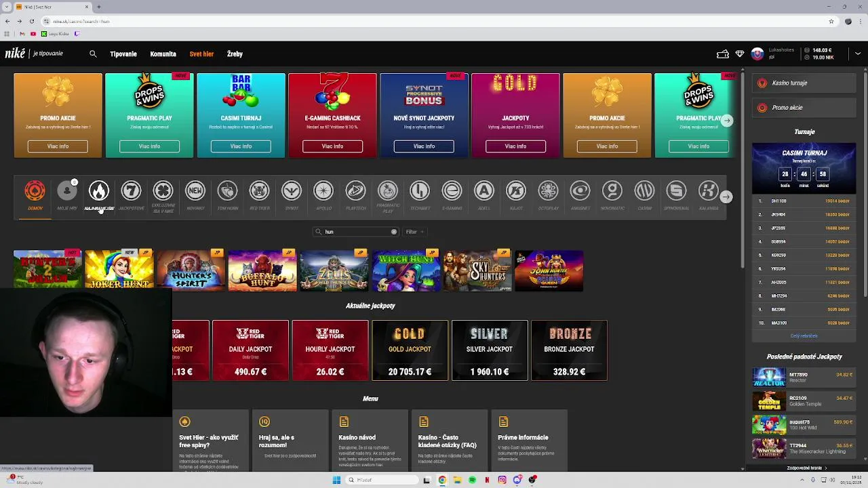
Task: Filter games by E-Gaming provider
Action: pyautogui.click(x=452, y=196)
